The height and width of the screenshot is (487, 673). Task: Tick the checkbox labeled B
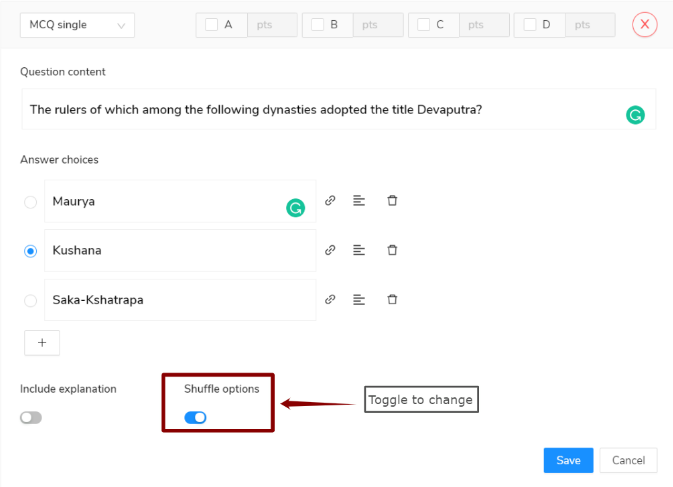pyautogui.click(x=317, y=24)
